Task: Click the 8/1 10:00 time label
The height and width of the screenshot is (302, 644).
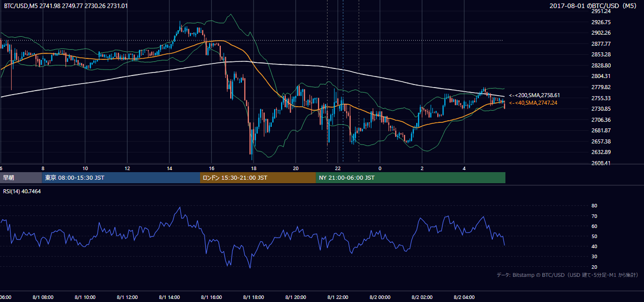Action: tap(85, 297)
